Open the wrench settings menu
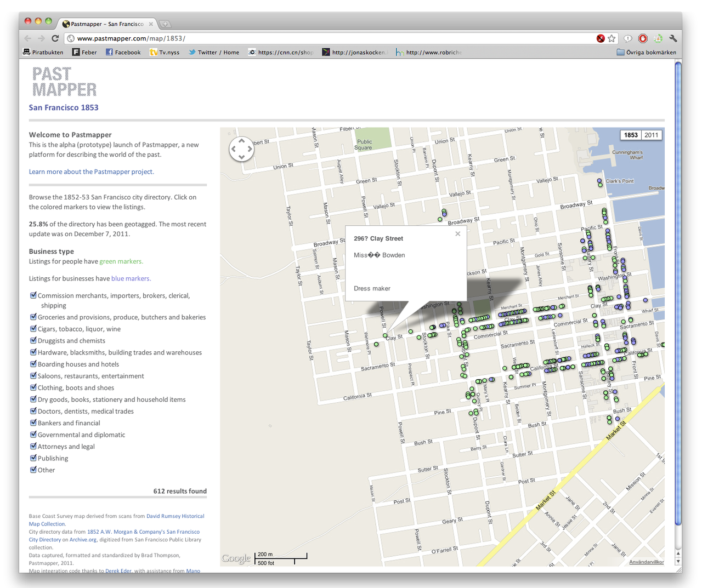The height and width of the screenshot is (588, 702). coord(673,38)
